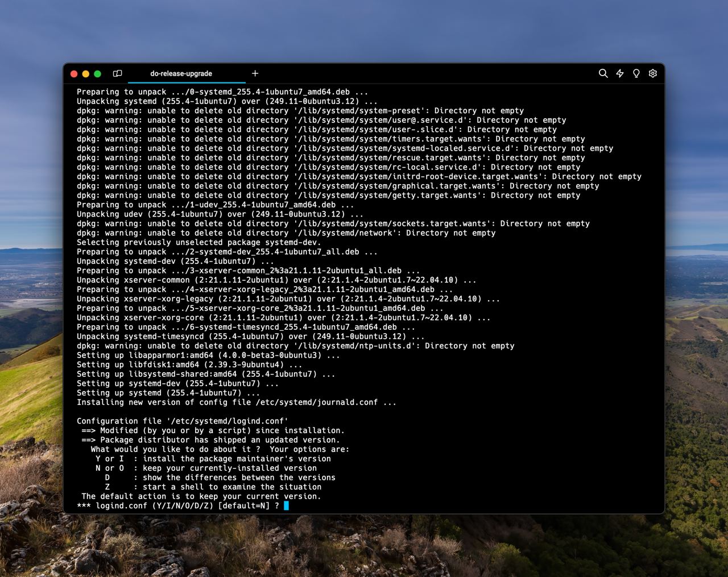Place cursor at the logind.conf prompt input
728x577 pixels.
click(x=286, y=506)
